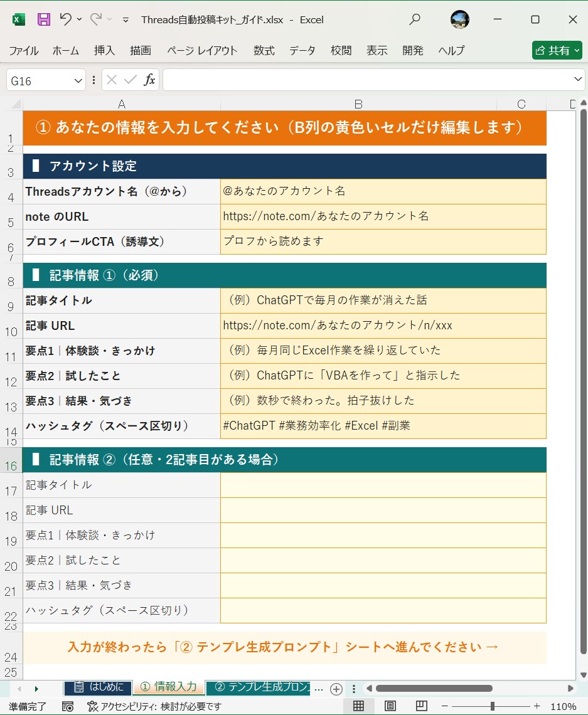Switch to the はじめに sheet tab
This screenshot has height=715, width=588.
click(98, 687)
